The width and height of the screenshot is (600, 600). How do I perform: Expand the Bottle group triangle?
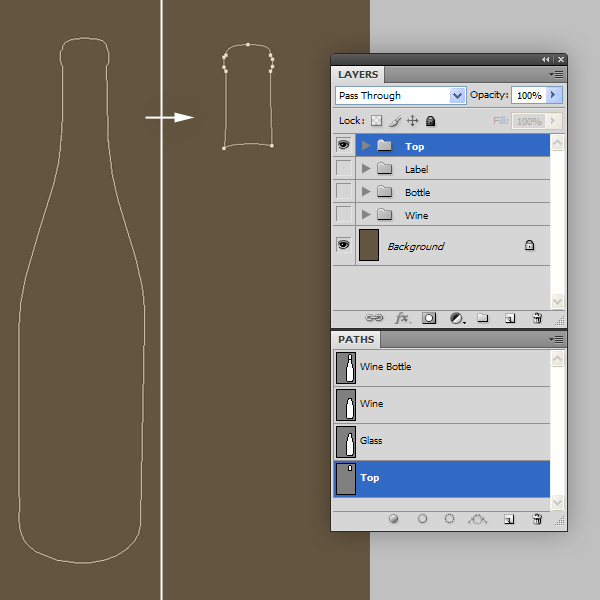[366, 191]
